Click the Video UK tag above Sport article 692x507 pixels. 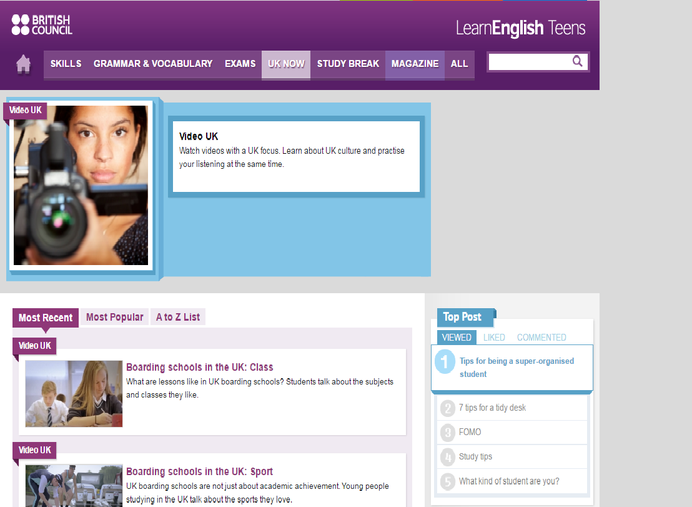[34, 450]
